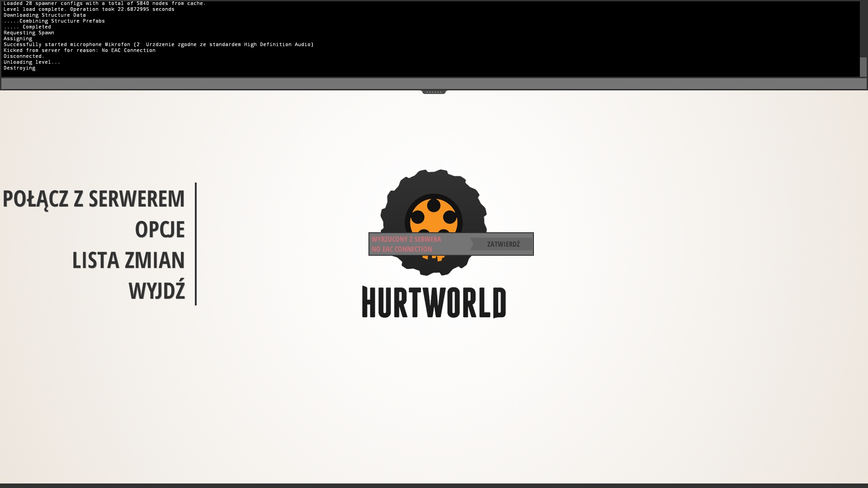
Task: Click the 'Loaded 28 spawner configs' console line
Action: [105, 3]
